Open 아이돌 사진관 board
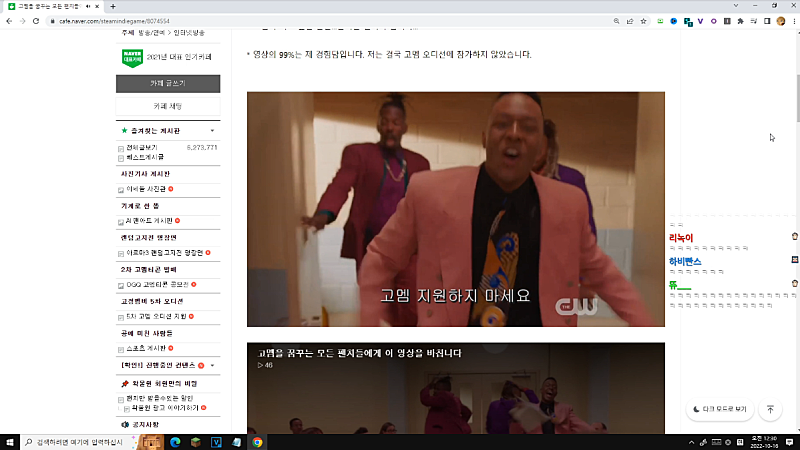800x450 pixels. pos(145,189)
